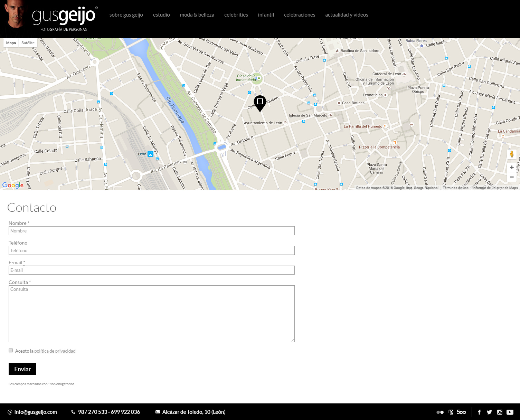
Task: Switch map to Mapa view
Action: (x=11, y=43)
